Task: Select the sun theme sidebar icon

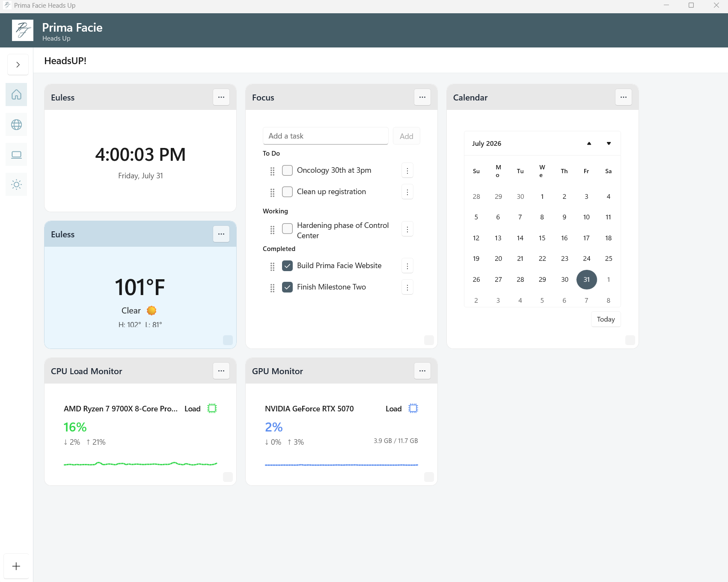Action: coord(16,184)
